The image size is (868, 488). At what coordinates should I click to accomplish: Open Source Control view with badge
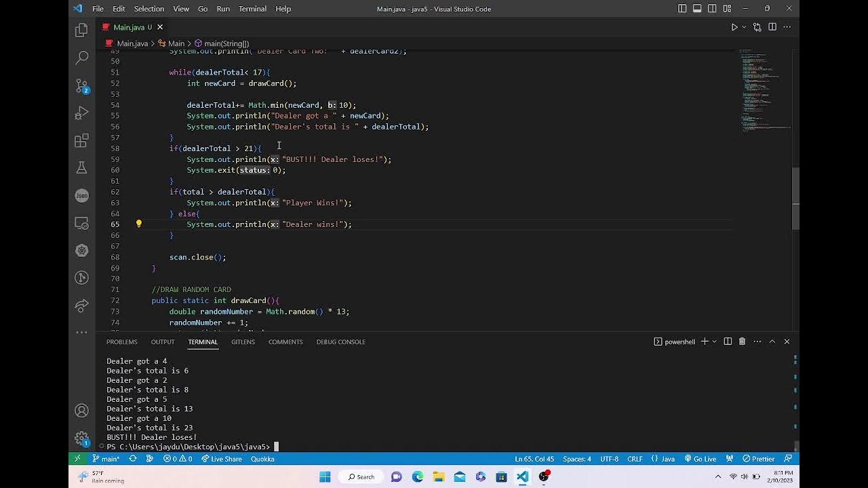pyautogui.click(x=82, y=85)
